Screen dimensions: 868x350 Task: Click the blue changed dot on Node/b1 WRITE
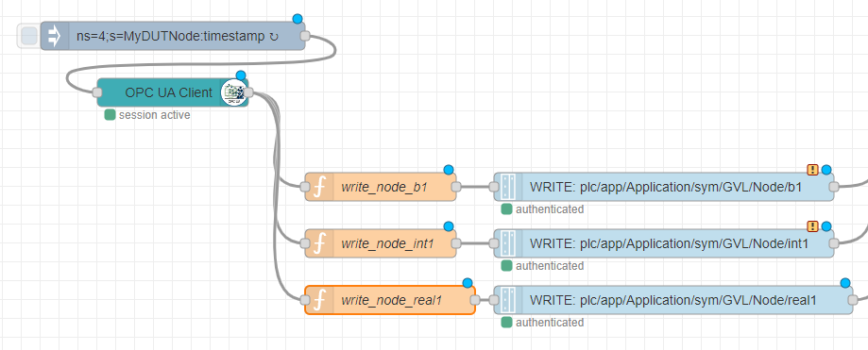point(826,170)
